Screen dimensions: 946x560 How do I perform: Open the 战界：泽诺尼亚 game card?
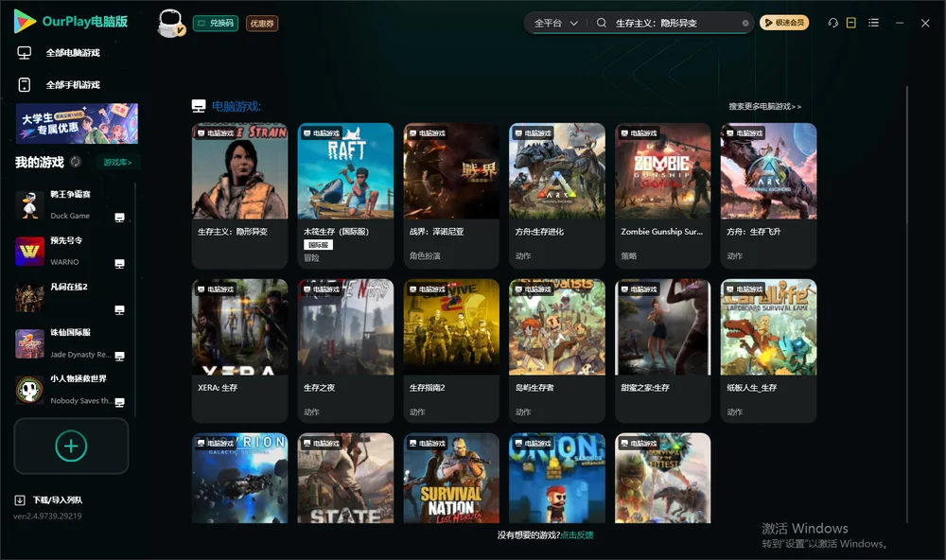[x=451, y=196]
